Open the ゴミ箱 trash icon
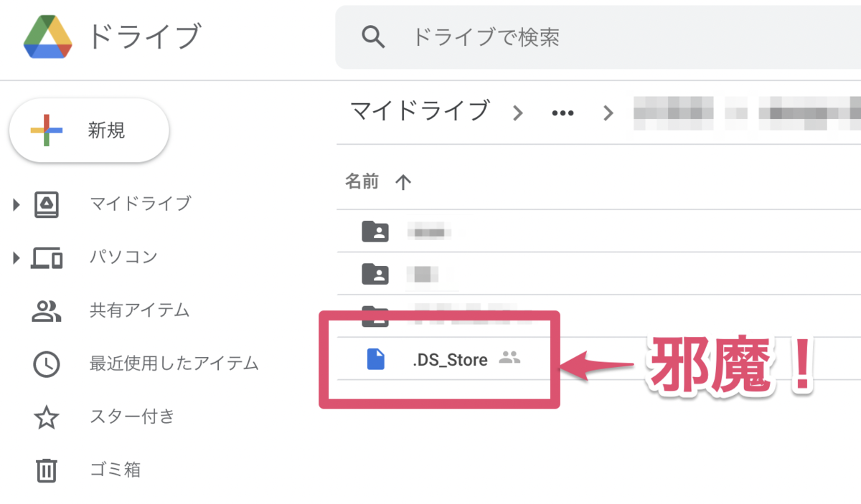 click(46, 470)
